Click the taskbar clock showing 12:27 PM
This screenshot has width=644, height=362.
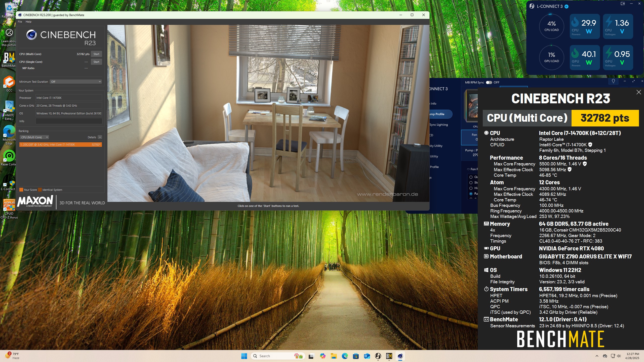632,356
